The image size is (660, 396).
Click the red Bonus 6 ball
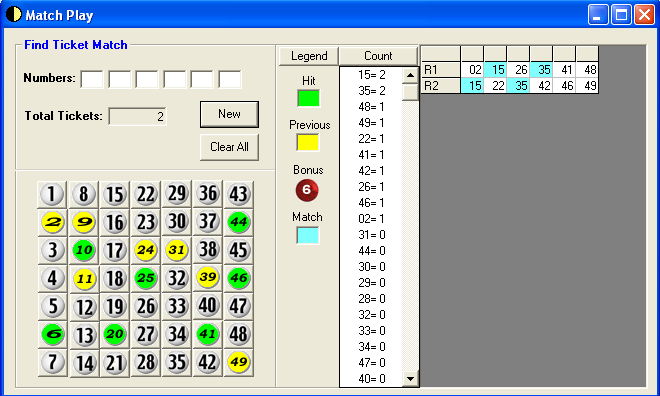307,190
